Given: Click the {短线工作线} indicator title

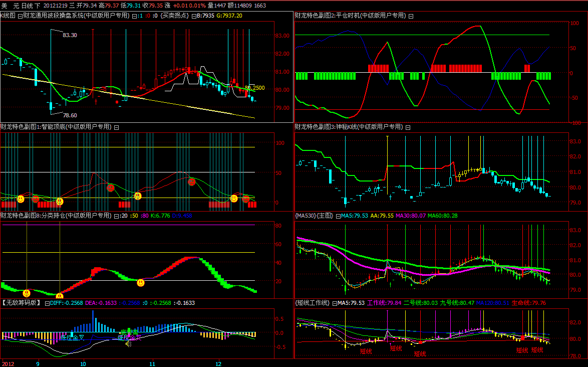Looking at the screenshot, I should (313, 303).
